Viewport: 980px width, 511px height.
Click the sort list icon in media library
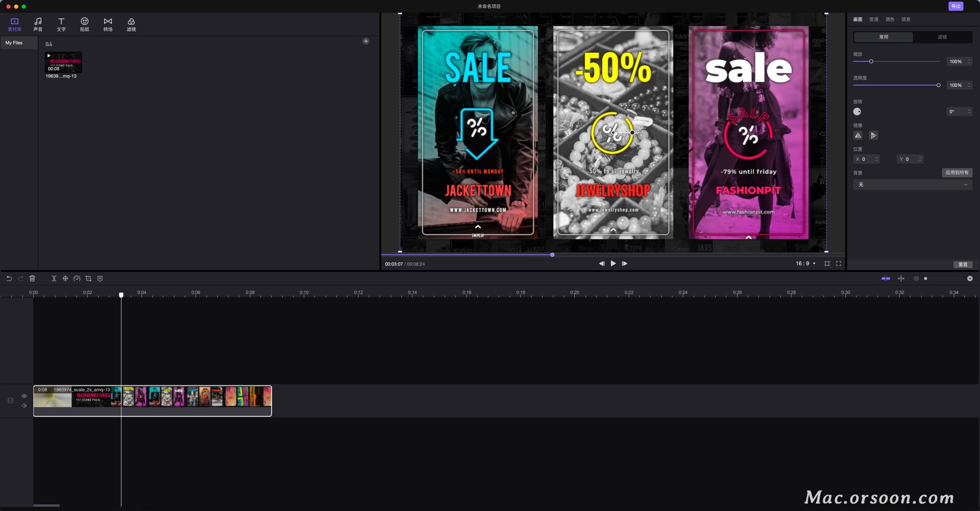tap(48, 44)
